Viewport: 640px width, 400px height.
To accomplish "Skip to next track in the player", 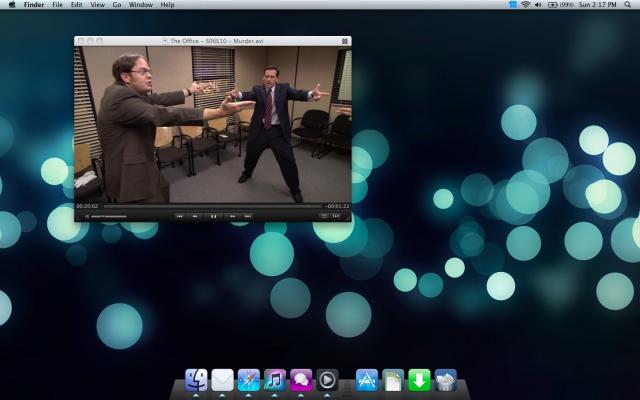I will point(248,216).
